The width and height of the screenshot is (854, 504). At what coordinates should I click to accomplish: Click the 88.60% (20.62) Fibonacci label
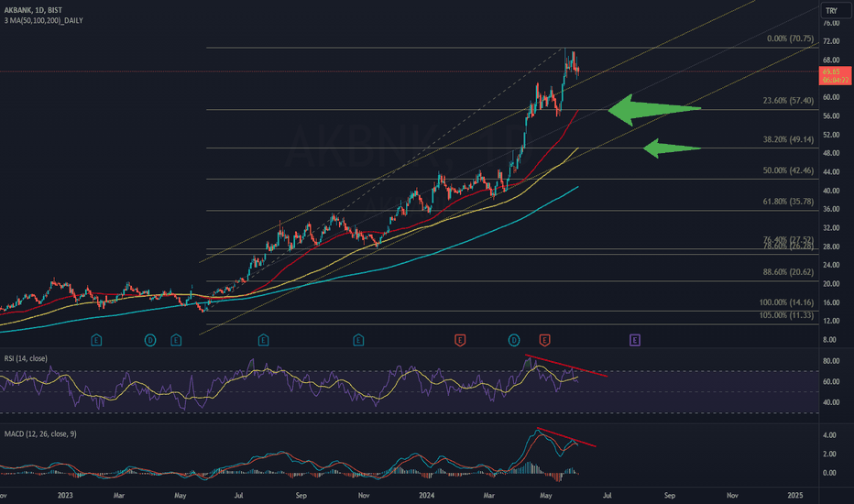(788, 272)
